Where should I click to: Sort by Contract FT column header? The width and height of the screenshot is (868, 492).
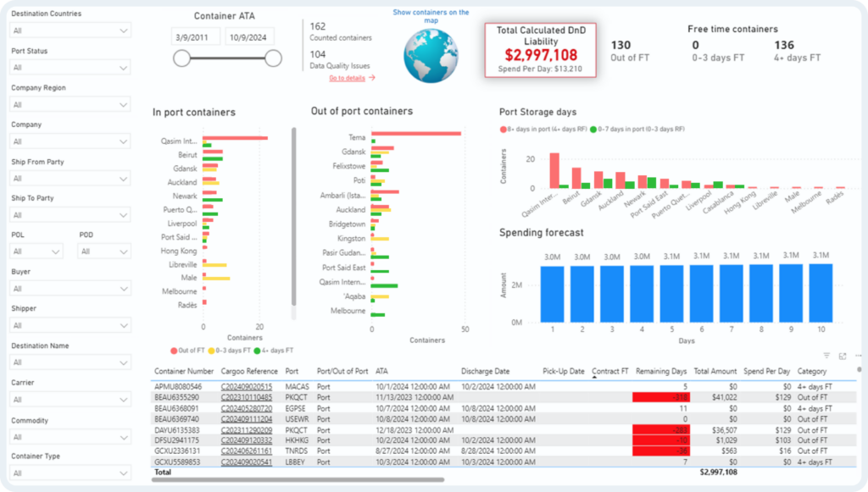(610, 372)
